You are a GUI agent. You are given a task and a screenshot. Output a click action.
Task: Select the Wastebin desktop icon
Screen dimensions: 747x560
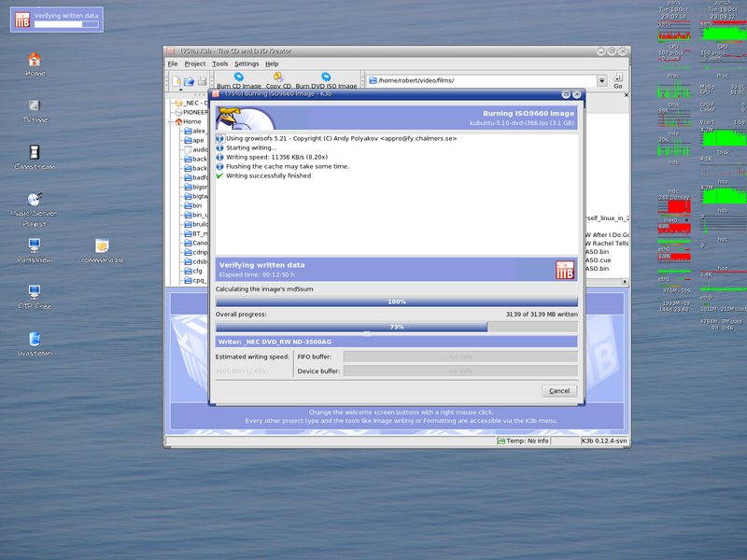(x=35, y=343)
